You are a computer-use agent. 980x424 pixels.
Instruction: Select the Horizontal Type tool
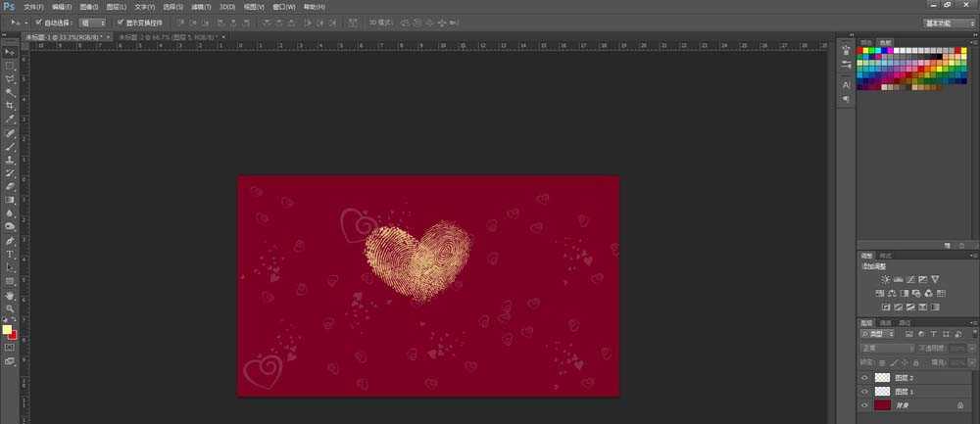click(10, 254)
